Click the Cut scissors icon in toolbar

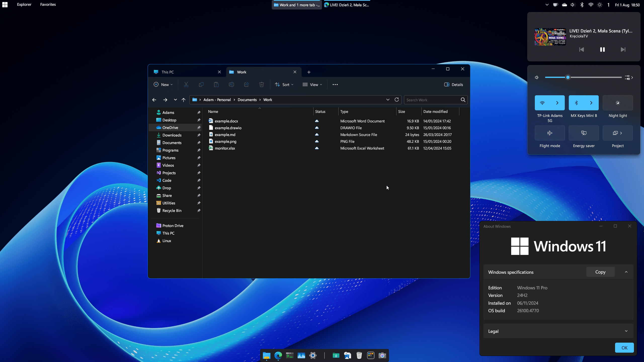[186, 84]
